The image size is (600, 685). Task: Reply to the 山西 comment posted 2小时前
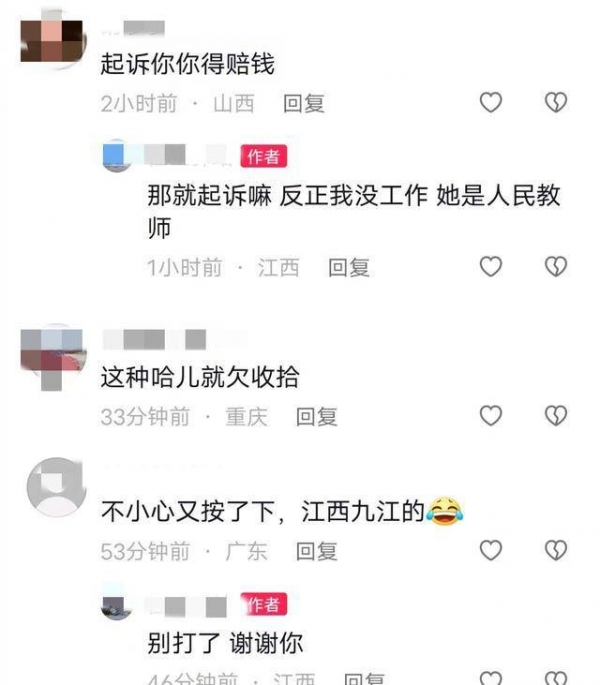304,104
